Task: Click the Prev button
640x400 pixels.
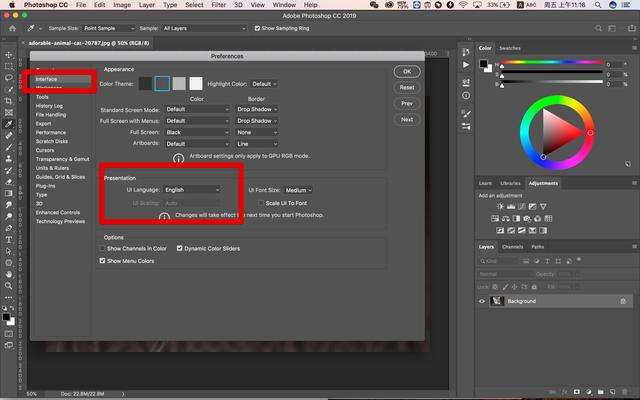Action: [407, 104]
